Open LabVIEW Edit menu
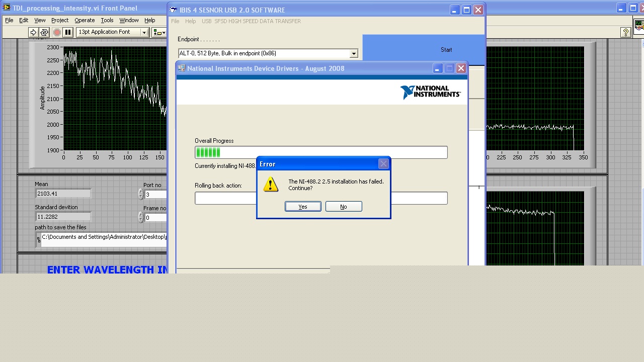 24,20
